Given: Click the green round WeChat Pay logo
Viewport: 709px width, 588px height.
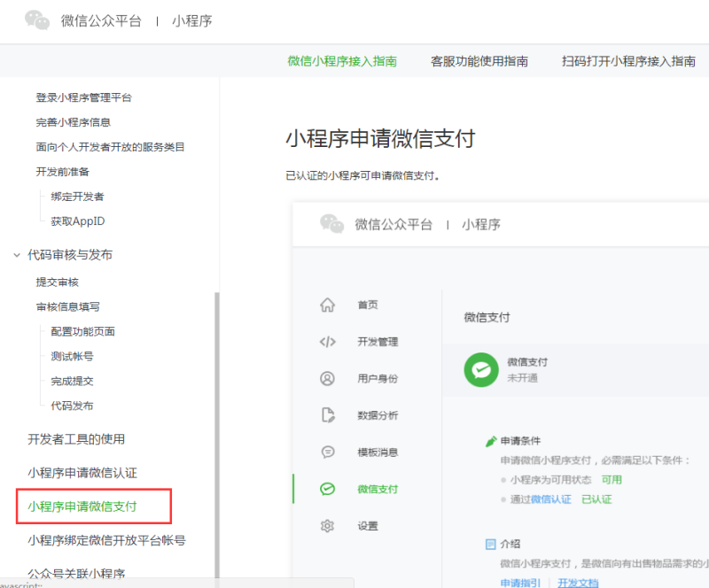Looking at the screenshot, I should 481,369.
